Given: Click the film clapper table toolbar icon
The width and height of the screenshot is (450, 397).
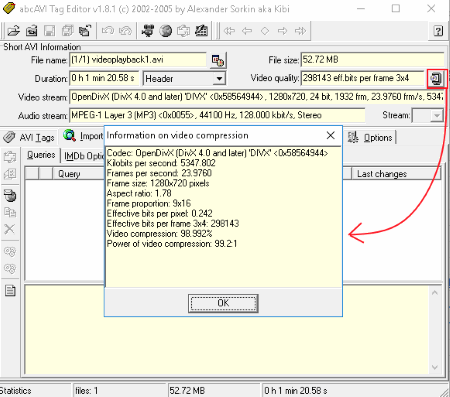Looking at the screenshot, I should tap(201, 31).
